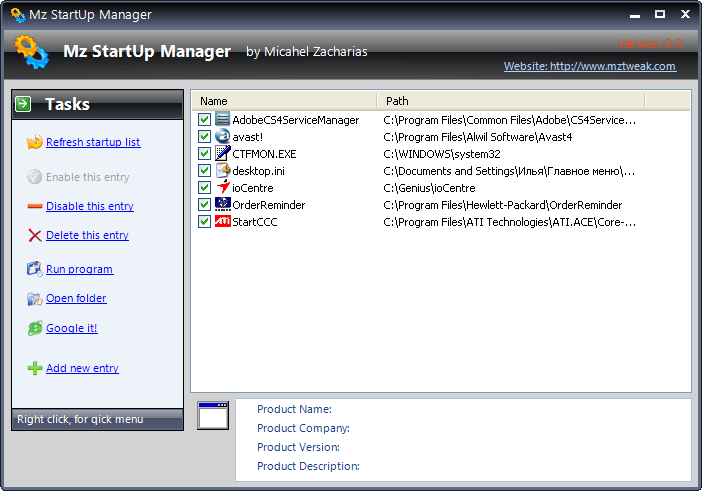Viewport: 702px width, 491px height.
Task: Click the Run program icon
Action: tap(34, 269)
